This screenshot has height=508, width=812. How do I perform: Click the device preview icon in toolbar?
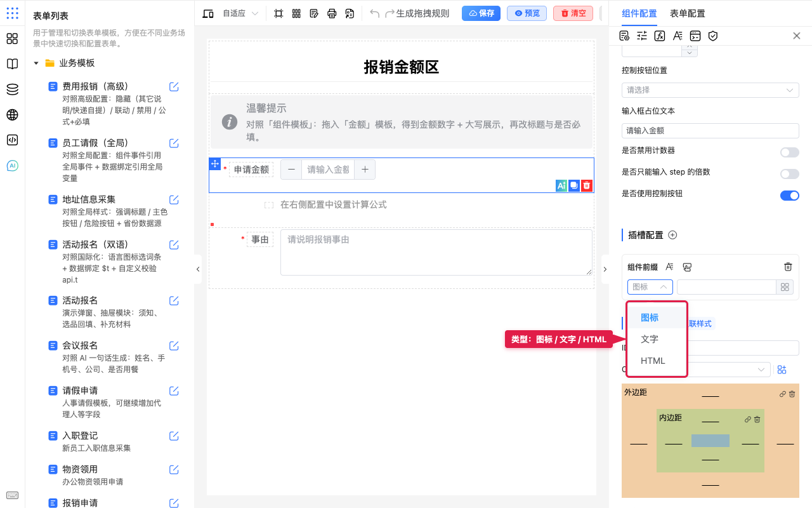[x=208, y=13]
